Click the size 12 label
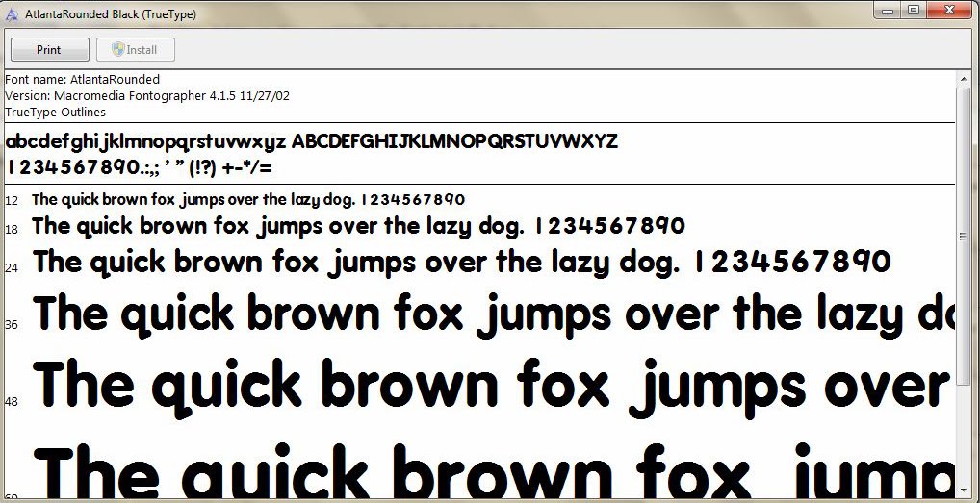This screenshot has height=503, width=980. (x=12, y=201)
